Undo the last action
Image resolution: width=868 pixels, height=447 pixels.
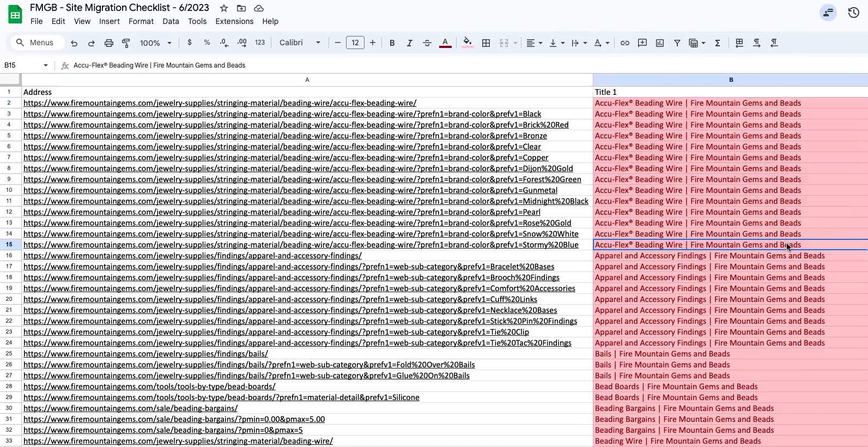[x=74, y=43]
